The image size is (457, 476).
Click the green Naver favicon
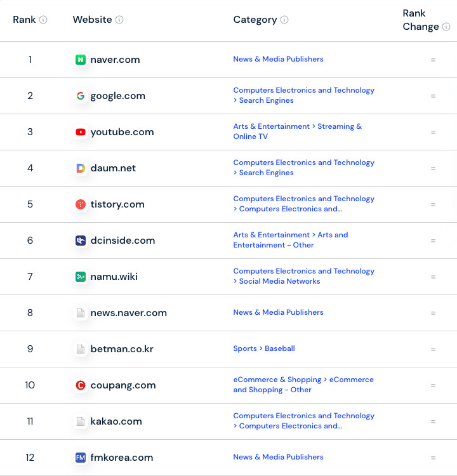click(81, 60)
